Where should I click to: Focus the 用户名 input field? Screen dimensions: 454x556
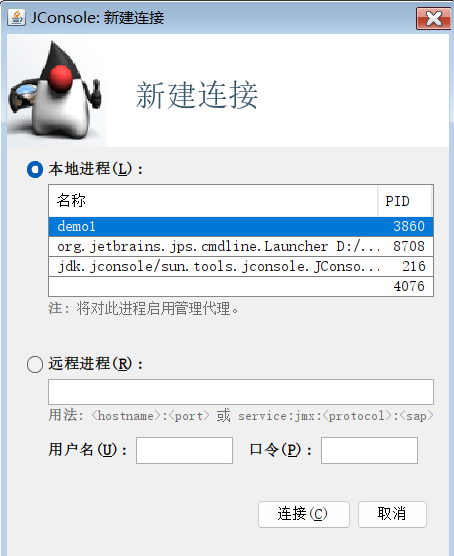point(184,450)
